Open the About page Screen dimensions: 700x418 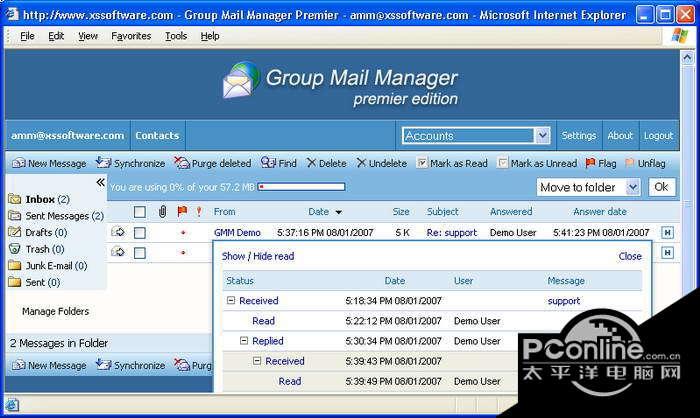tap(620, 135)
